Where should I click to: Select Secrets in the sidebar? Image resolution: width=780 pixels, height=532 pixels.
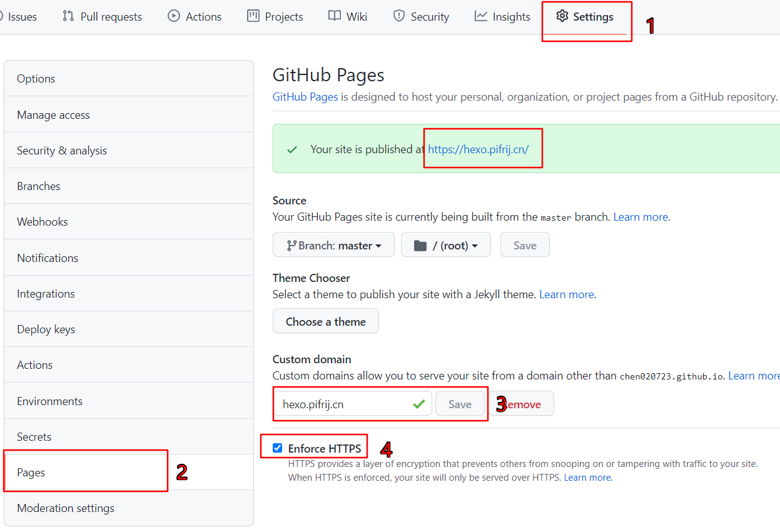coord(129,436)
